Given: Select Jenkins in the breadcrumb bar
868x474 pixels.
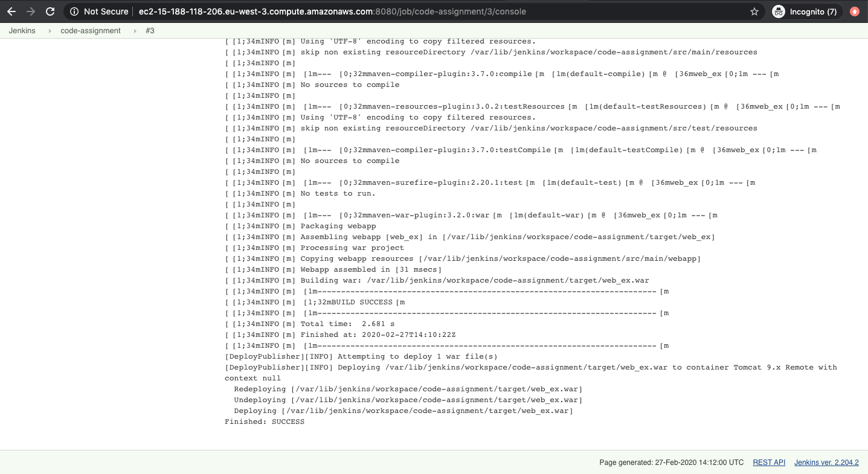Looking at the screenshot, I should pyautogui.click(x=22, y=30).
